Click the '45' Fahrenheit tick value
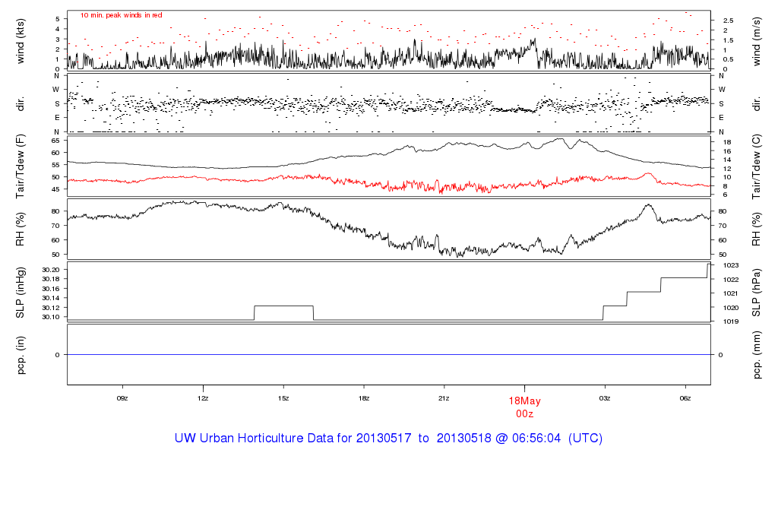Image resolution: width=778 pixels, height=532 pixels. pos(55,189)
